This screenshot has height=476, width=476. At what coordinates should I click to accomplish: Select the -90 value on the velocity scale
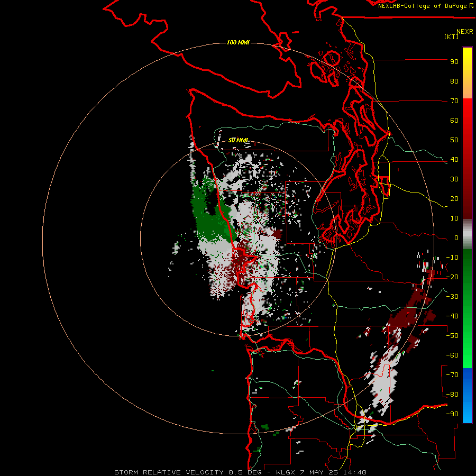click(x=452, y=414)
